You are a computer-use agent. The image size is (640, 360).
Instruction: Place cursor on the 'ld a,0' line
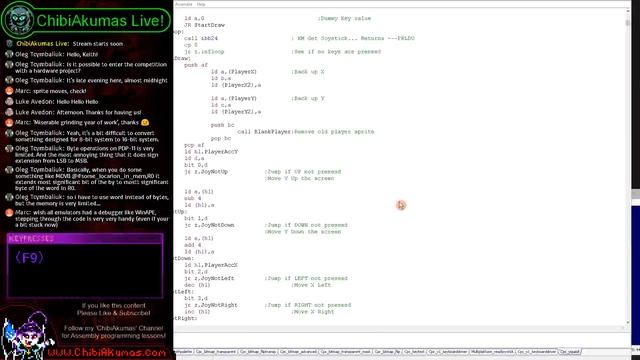[194, 18]
